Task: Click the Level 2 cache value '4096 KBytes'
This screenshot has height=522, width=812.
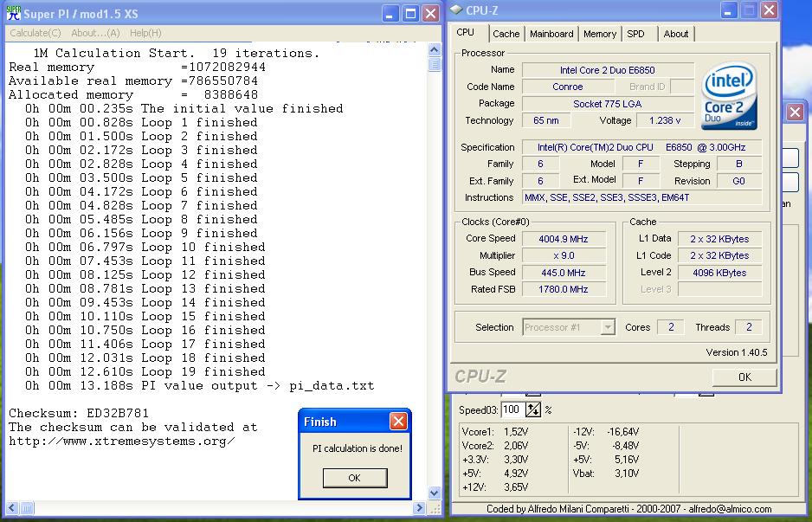Action: point(719,273)
